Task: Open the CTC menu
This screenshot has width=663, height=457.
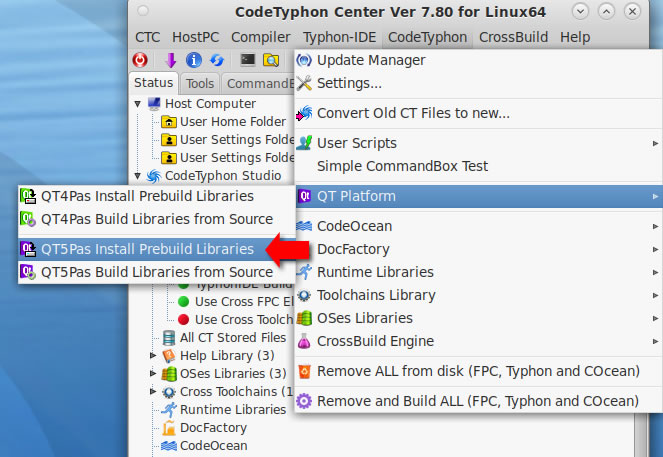Action: click(x=148, y=37)
